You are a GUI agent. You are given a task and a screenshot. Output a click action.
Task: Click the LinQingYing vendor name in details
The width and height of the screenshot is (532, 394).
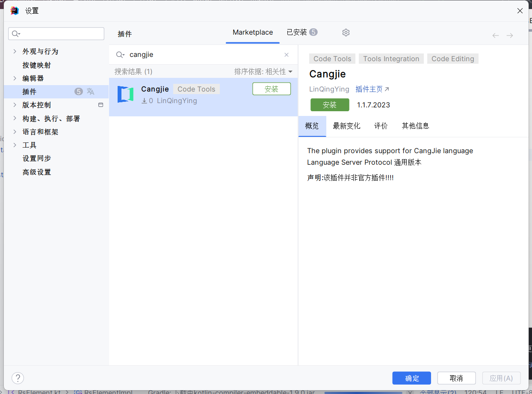329,89
